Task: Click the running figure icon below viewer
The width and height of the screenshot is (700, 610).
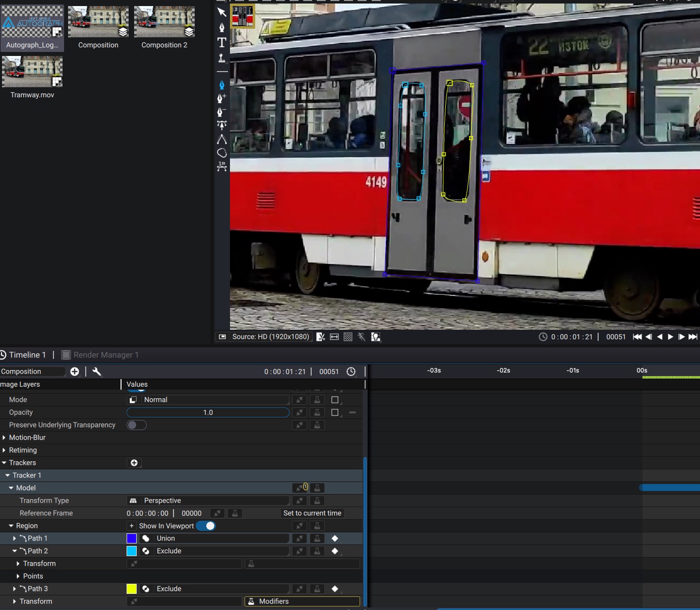Action: tap(362, 337)
